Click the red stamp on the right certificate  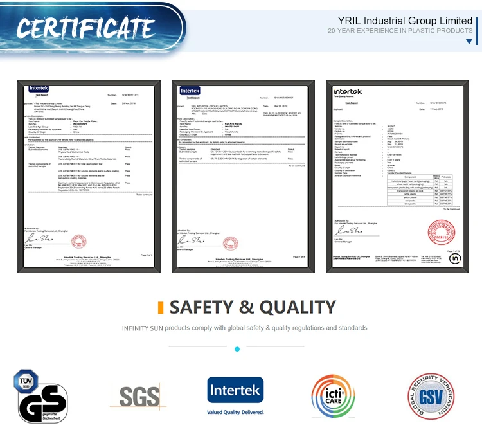point(442,232)
